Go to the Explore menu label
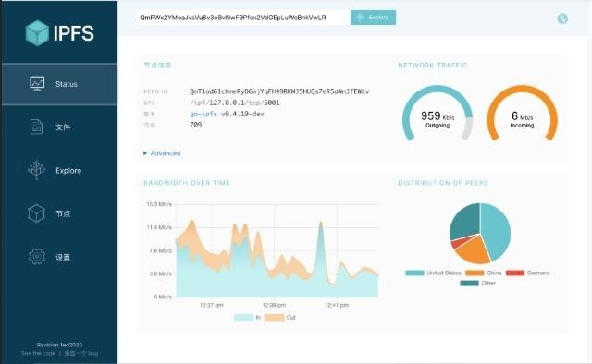Viewport: 592px width, 364px height. tap(68, 171)
